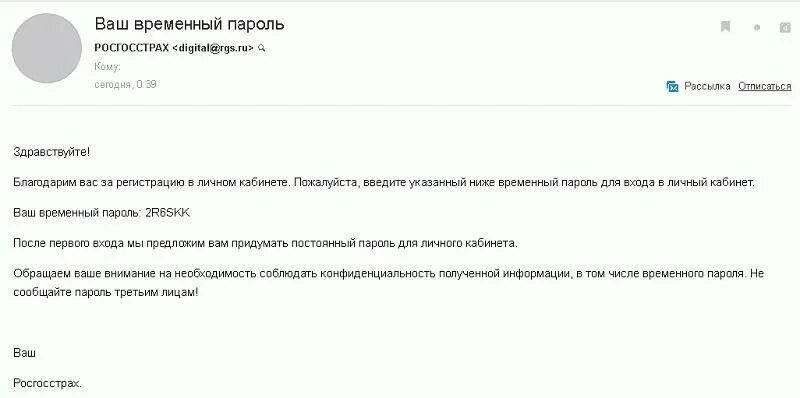Mark the email with the bookmark flag icon
Screen dimensions: 800x398
[725, 27]
